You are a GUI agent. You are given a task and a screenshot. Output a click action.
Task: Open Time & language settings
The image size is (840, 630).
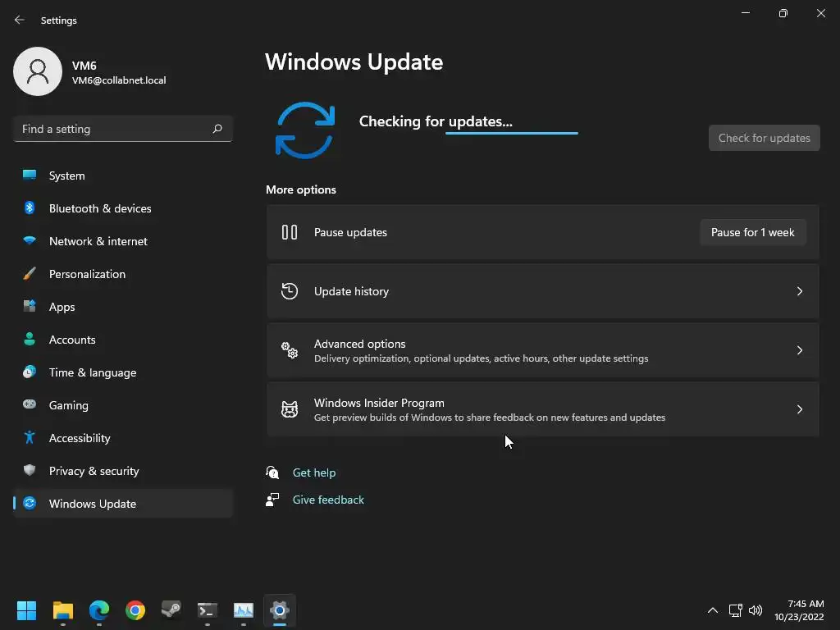pyautogui.click(x=123, y=372)
